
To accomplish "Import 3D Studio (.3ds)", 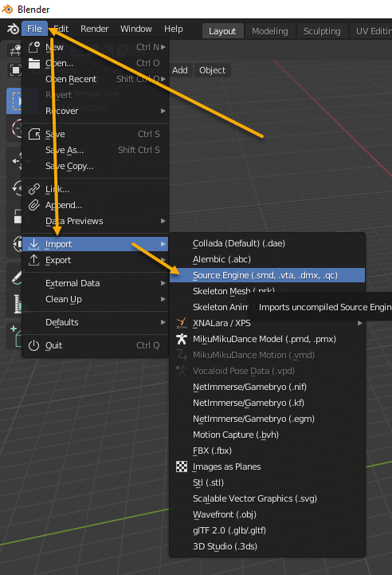I will click(268, 546).
